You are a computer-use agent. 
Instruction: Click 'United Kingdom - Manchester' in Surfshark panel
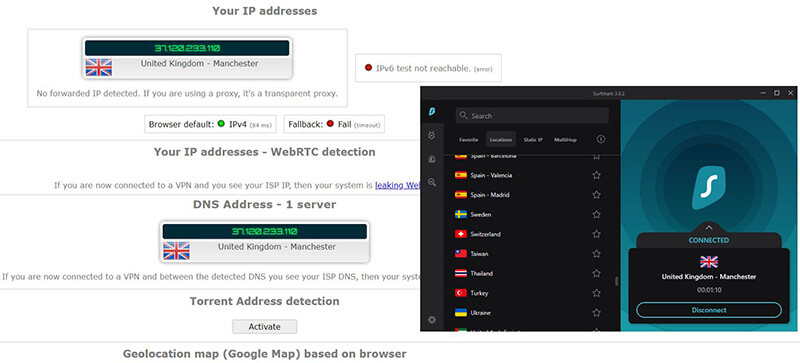pos(709,277)
